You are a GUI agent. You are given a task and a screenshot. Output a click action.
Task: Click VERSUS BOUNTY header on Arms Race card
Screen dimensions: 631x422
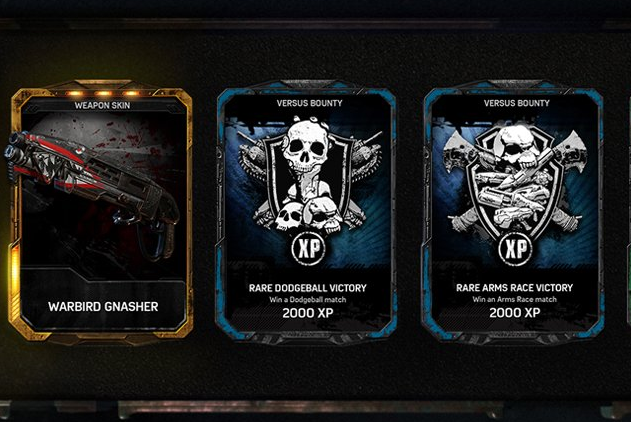click(516, 103)
